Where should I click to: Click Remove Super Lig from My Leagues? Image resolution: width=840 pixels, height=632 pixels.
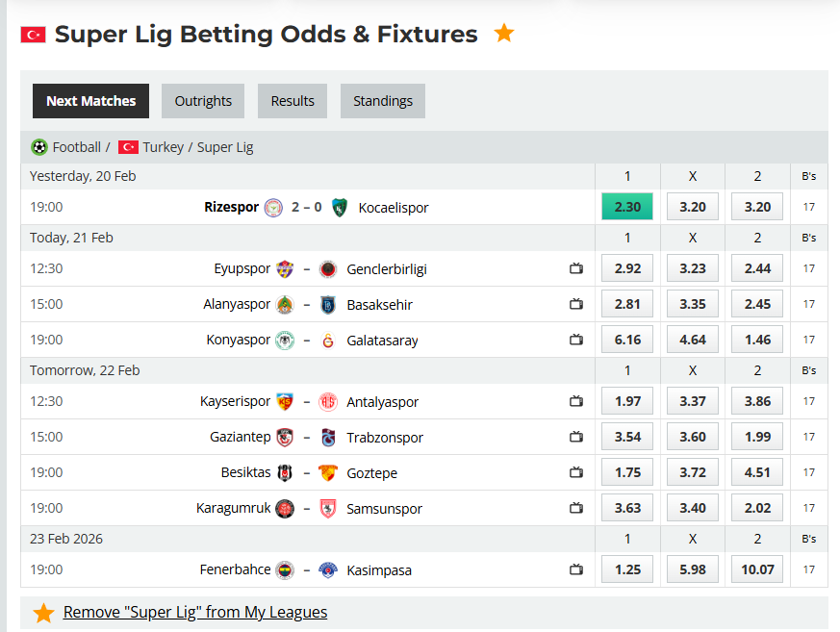coord(194,612)
